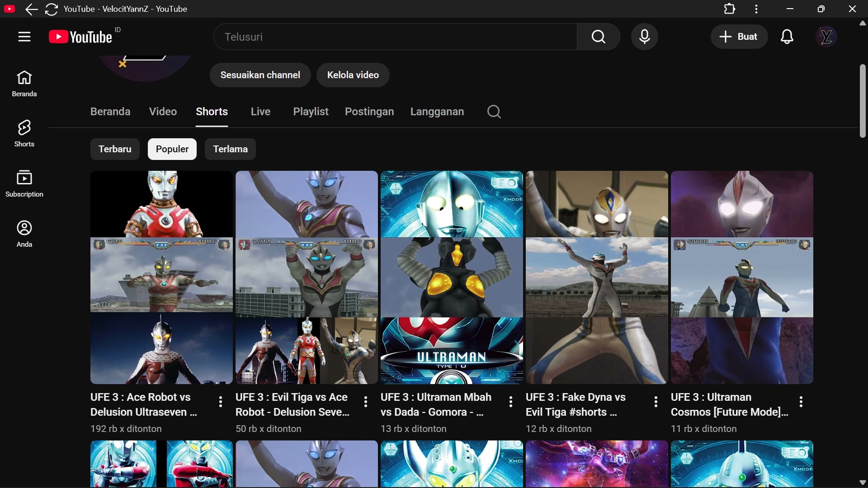The height and width of the screenshot is (488, 868).
Task: Open the hamburger guide menu
Action: pos(24,37)
